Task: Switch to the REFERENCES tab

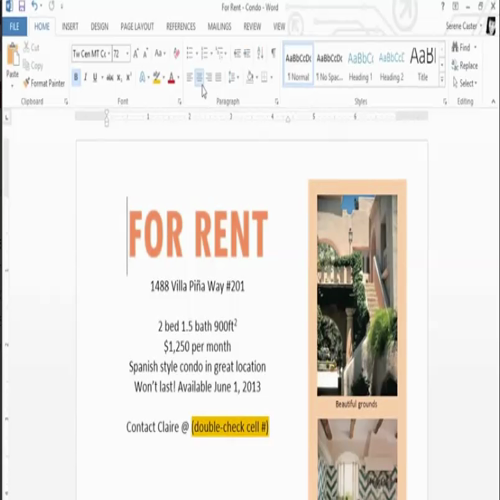Action: 181,26
